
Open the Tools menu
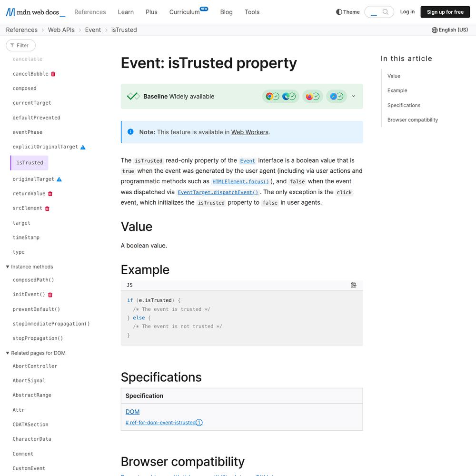pos(252,12)
